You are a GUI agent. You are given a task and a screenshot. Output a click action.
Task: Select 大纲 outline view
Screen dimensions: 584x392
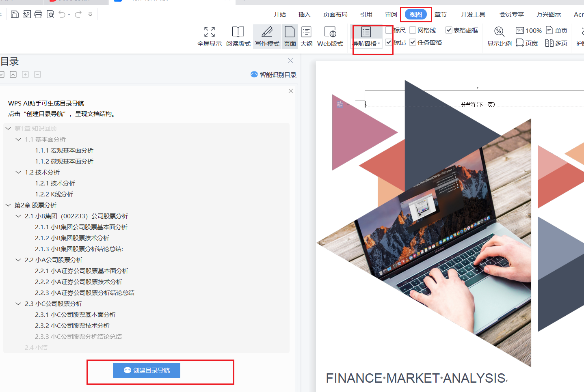point(306,37)
